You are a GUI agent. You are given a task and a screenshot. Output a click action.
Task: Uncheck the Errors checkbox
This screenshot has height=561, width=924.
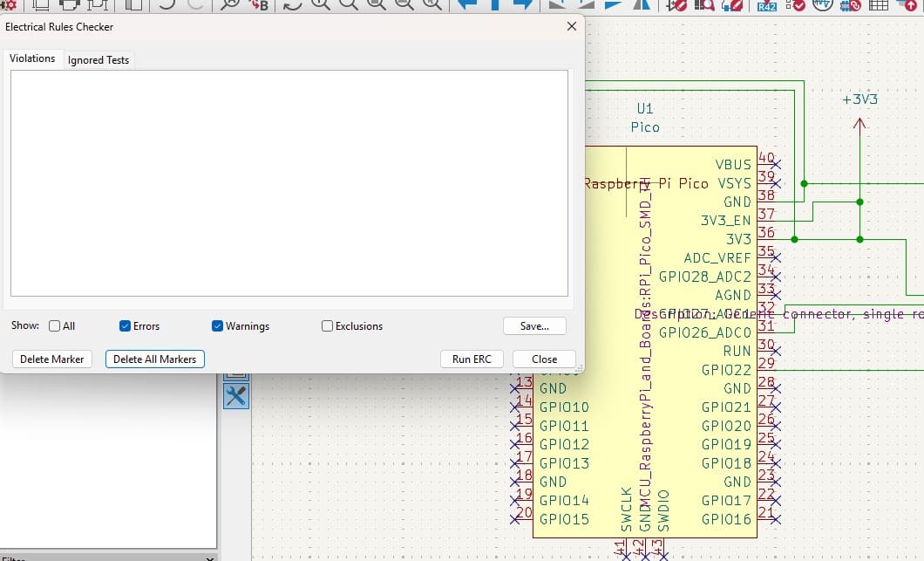pyautogui.click(x=125, y=326)
